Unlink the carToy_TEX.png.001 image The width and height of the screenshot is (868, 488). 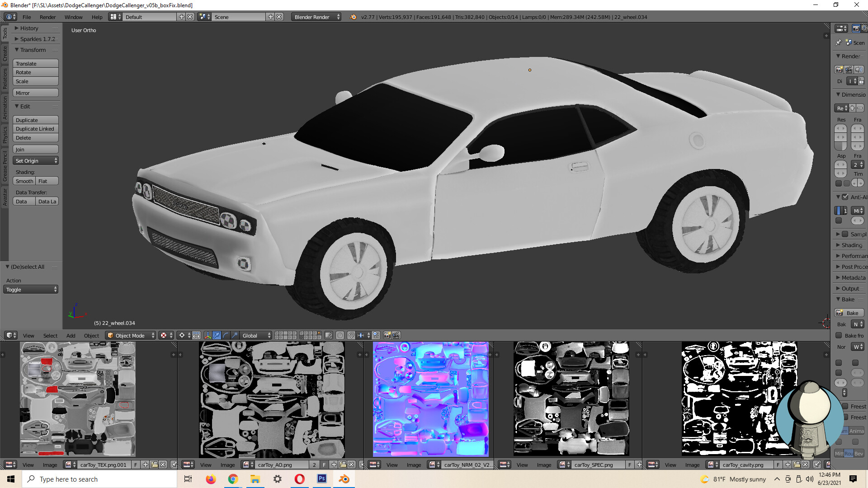(163, 465)
